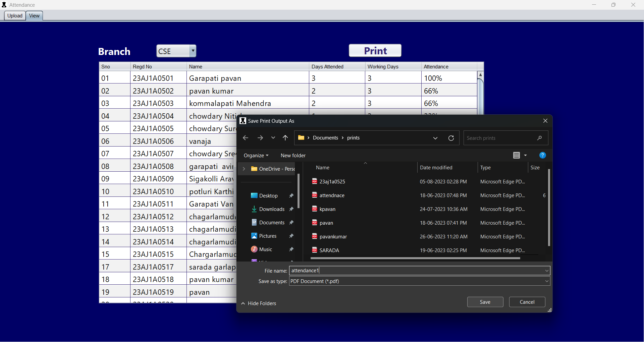The height and width of the screenshot is (342, 644).
Task: Click the file list vertical scrollbar
Action: 549,208
